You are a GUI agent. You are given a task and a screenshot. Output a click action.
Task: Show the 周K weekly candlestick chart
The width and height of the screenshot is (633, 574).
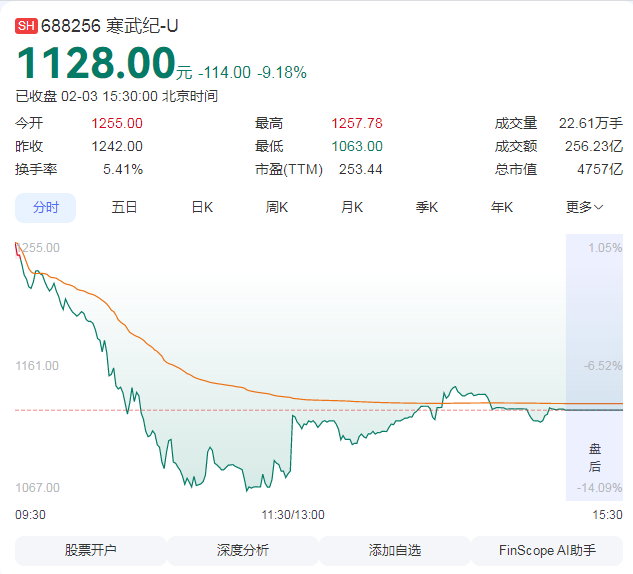point(277,208)
